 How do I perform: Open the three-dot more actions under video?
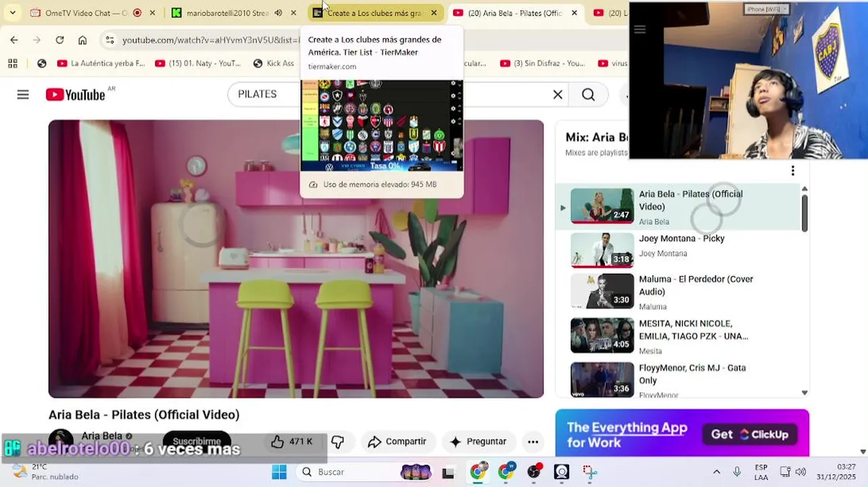(x=533, y=442)
